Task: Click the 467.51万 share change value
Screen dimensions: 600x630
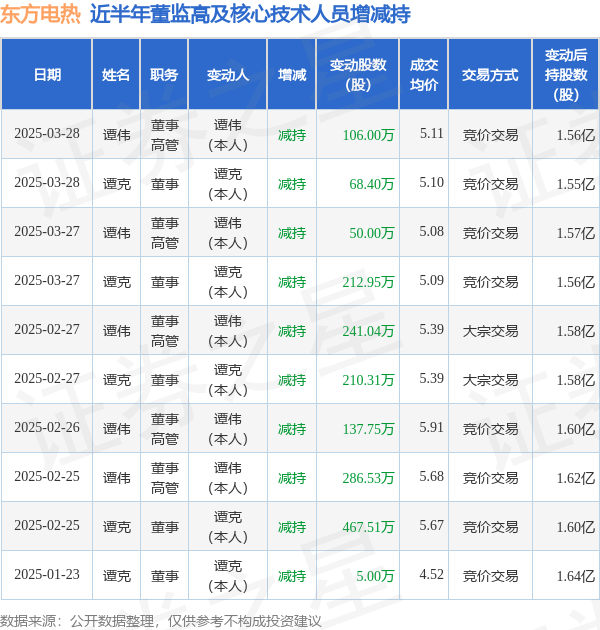Action: (368, 527)
